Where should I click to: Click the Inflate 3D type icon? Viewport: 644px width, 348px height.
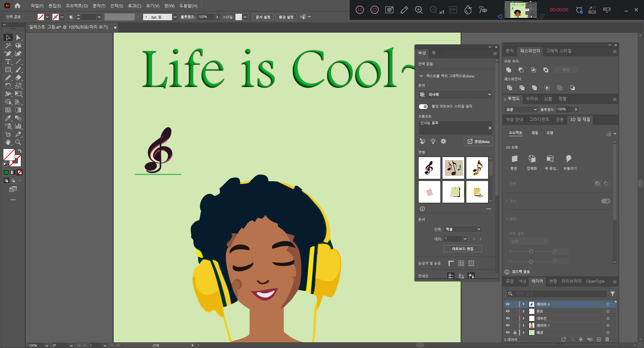pos(568,159)
